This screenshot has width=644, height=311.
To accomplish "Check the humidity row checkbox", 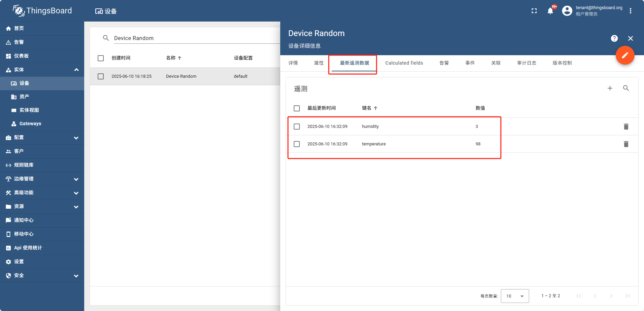I will tap(297, 127).
